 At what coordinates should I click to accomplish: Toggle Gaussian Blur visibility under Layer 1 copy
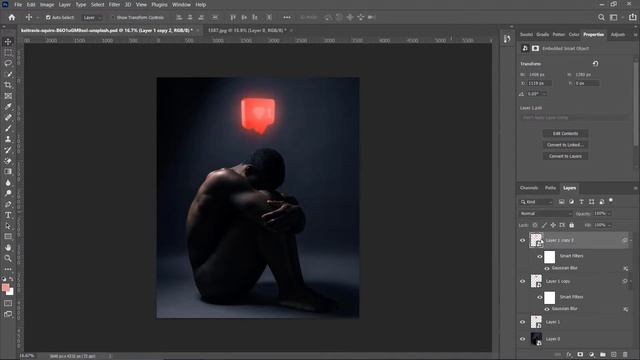(547, 309)
